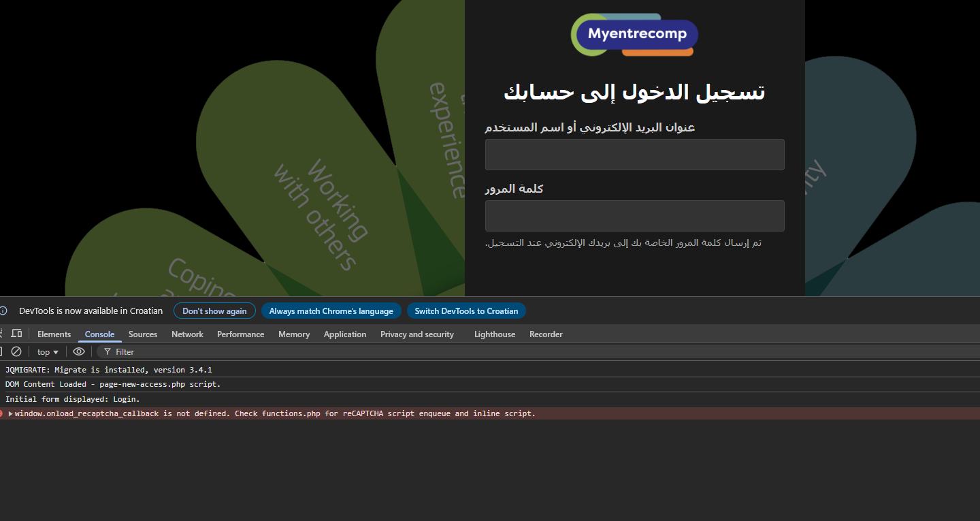Click Switch DevTools to Croatian
The image size is (980, 521).
(x=466, y=311)
